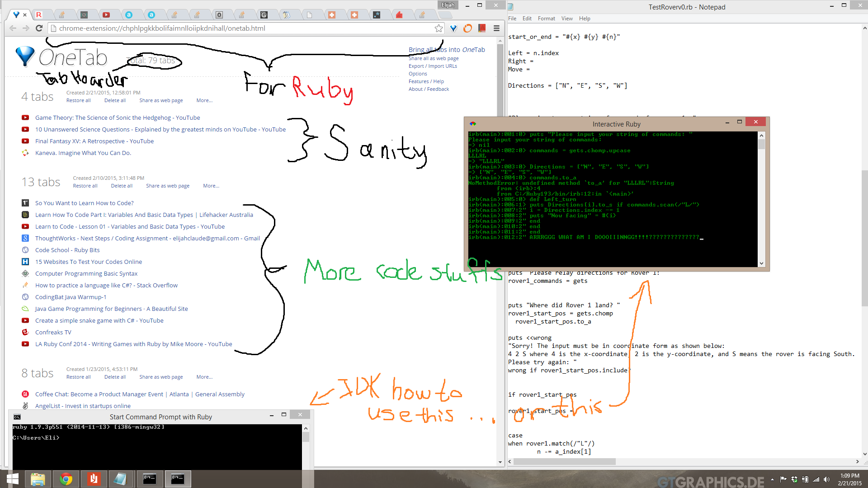
Task: Open File Explorer from the taskbar
Action: point(38,479)
